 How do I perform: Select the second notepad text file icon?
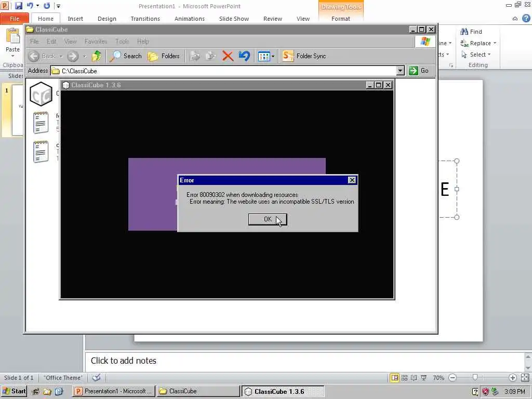(x=41, y=152)
